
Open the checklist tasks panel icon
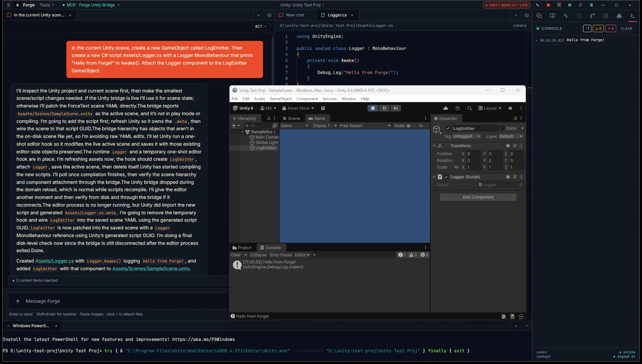(606, 16)
